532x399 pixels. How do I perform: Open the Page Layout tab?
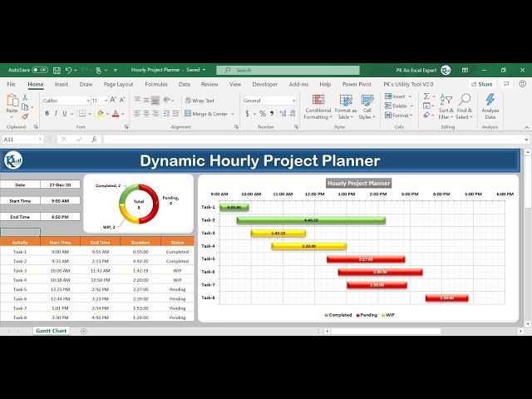(x=118, y=84)
